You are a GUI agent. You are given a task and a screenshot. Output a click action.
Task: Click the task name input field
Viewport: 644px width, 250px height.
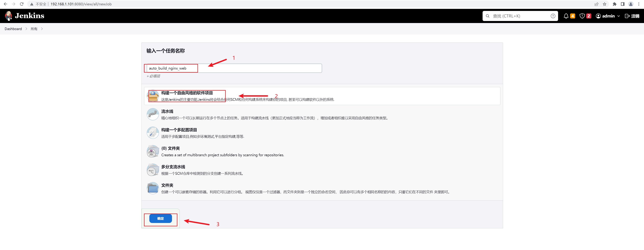pyautogui.click(x=234, y=68)
